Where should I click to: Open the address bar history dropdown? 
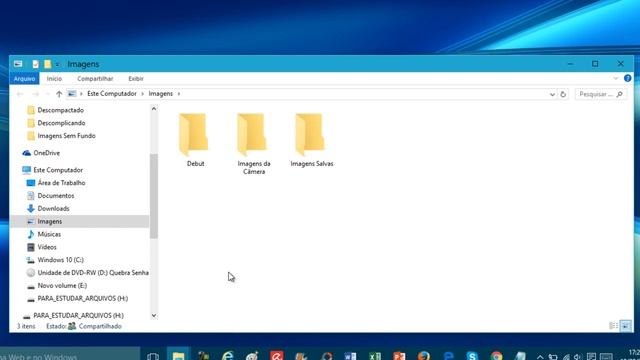click(552, 94)
